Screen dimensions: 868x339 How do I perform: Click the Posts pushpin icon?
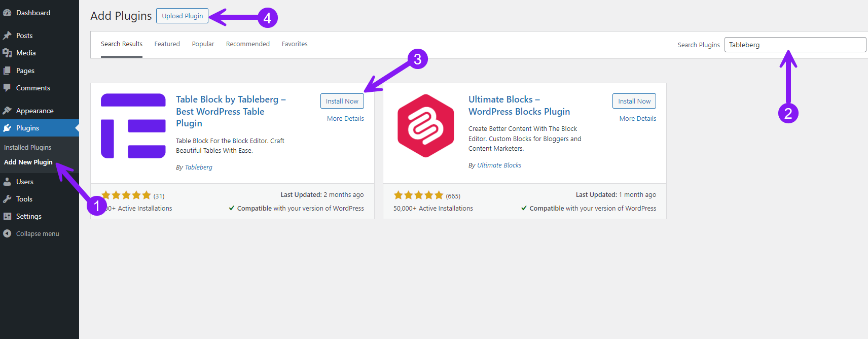click(7, 36)
